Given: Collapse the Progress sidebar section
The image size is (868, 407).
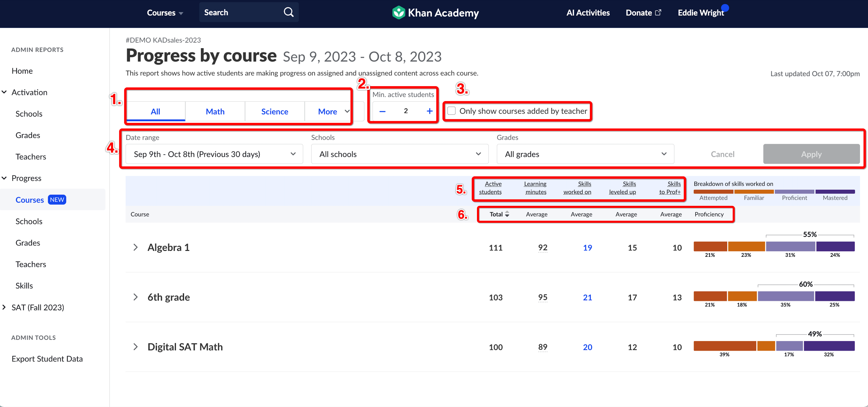Looking at the screenshot, I should 4,178.
